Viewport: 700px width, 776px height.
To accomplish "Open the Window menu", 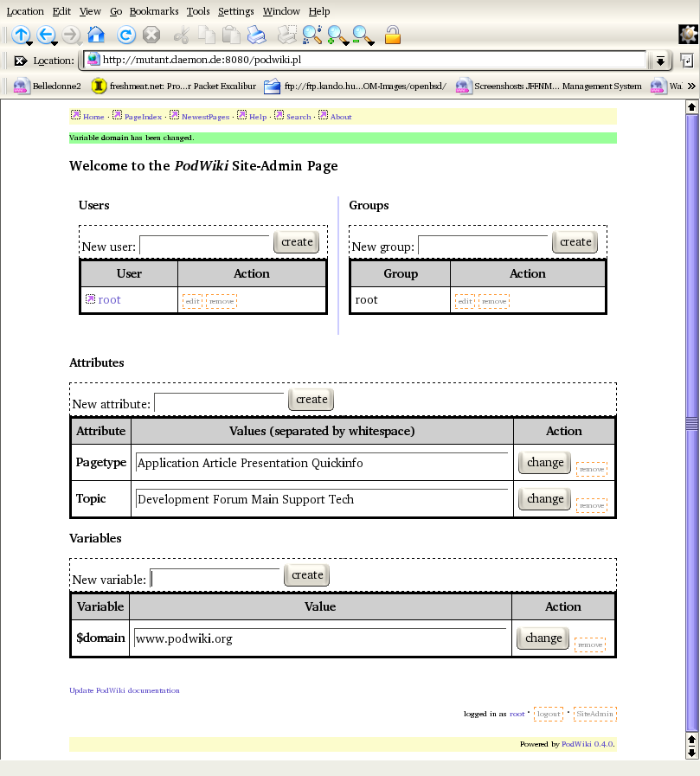I will coord(281,11).
